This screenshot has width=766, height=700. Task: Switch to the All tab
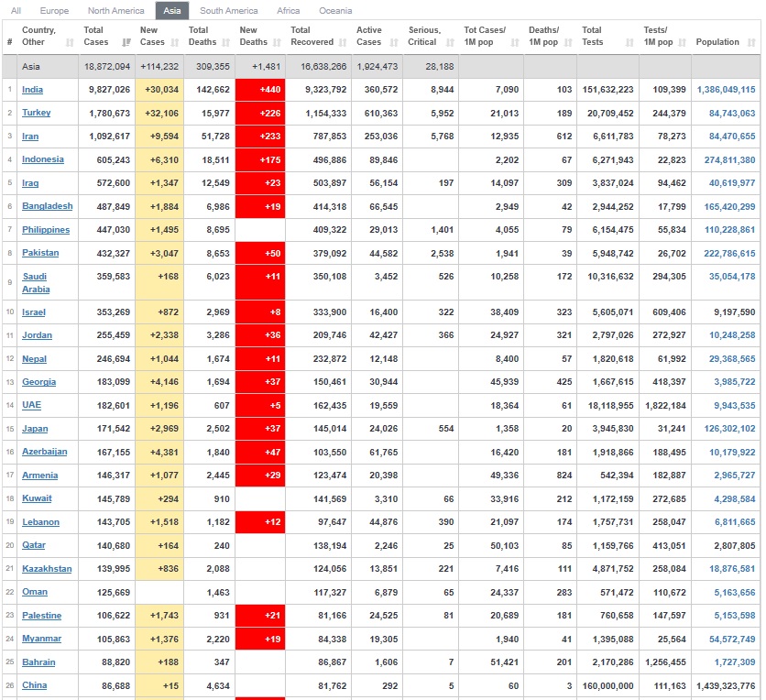coord(16,11)
